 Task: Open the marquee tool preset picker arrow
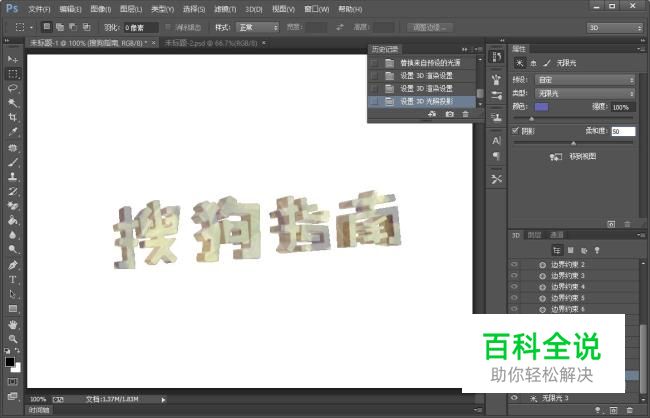pos(32,27)
